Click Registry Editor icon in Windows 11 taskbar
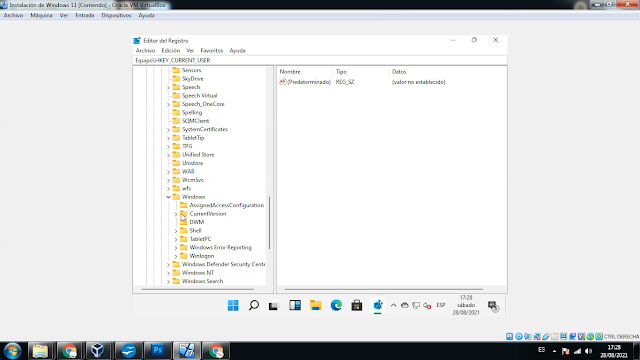This screenshot has height=360, width=640. 378,305
